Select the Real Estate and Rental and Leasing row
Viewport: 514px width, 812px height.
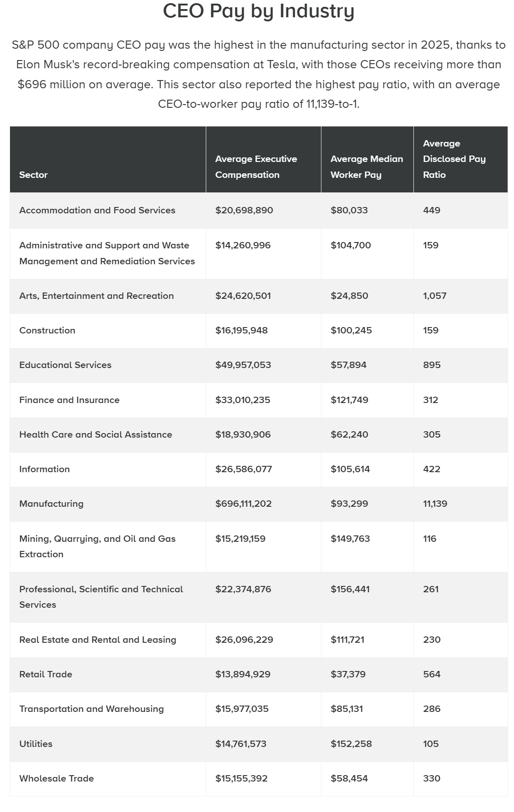coord(259,640)
